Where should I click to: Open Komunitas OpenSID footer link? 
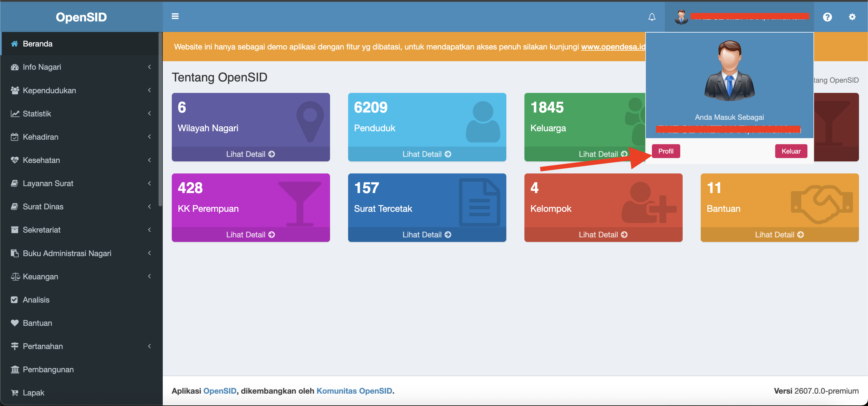coord(354,391)
